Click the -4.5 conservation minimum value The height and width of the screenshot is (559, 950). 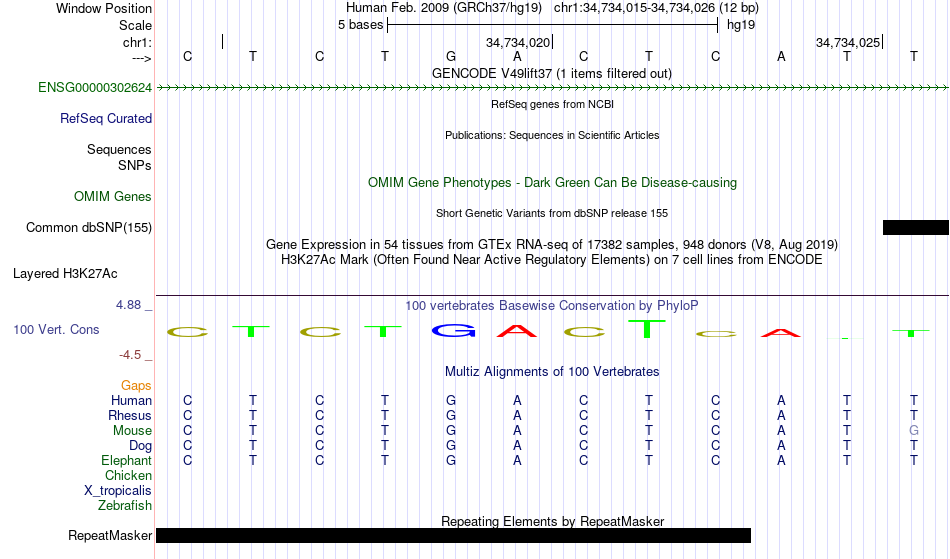pos(130,355)
